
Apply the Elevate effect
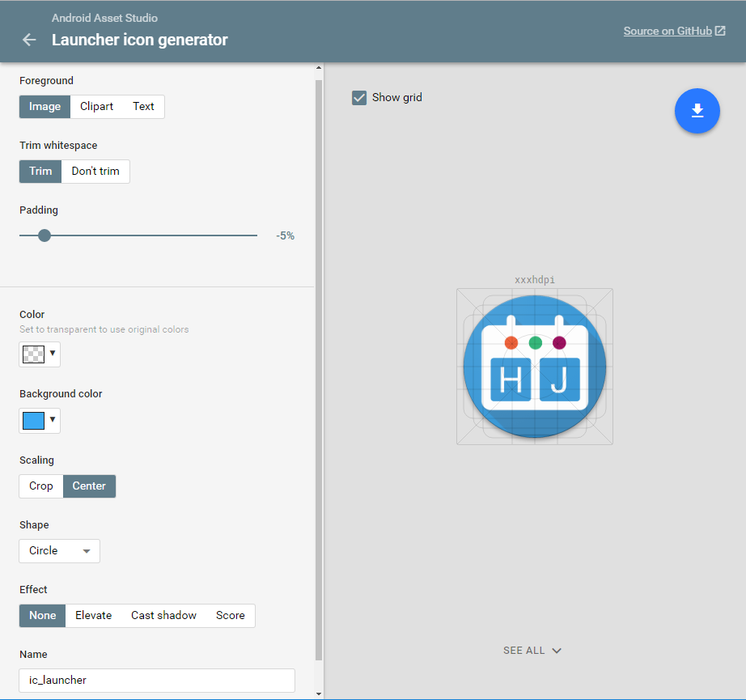tap(94, 615)
